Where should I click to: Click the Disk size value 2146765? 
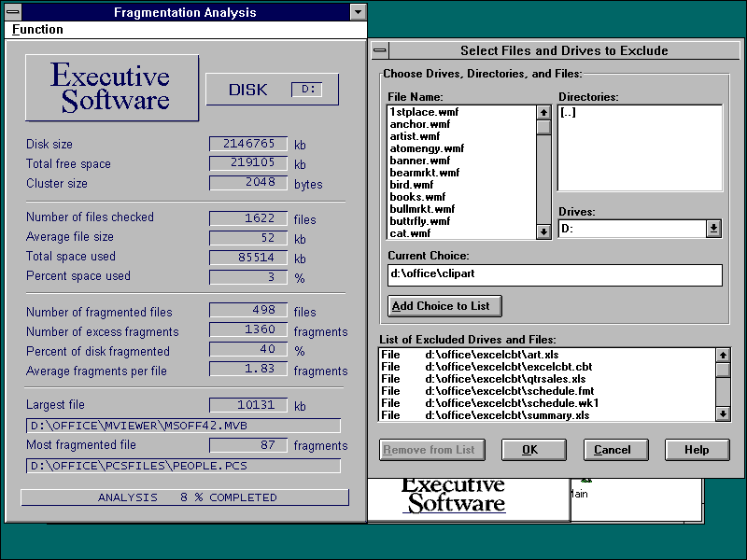coord(248,144)
